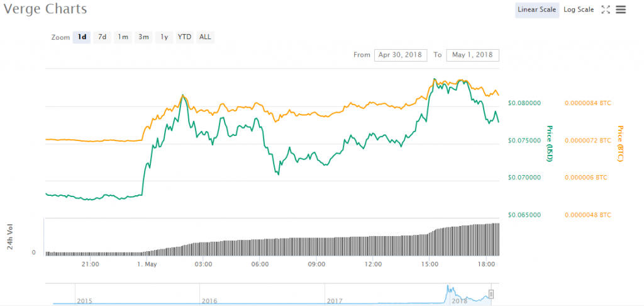Toggle the chart fullscreen icon

[x=606, y=9]
